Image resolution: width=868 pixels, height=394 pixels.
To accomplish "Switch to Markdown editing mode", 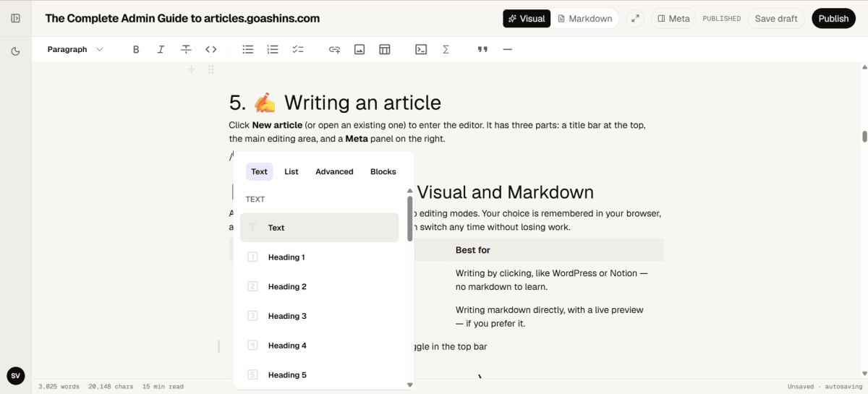I will pyautogui.click(x=585, y=18).
